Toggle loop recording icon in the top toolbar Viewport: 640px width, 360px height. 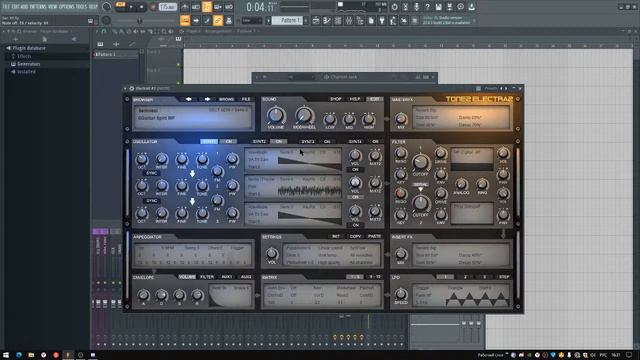pyautogui.click(x=229, y=7)
